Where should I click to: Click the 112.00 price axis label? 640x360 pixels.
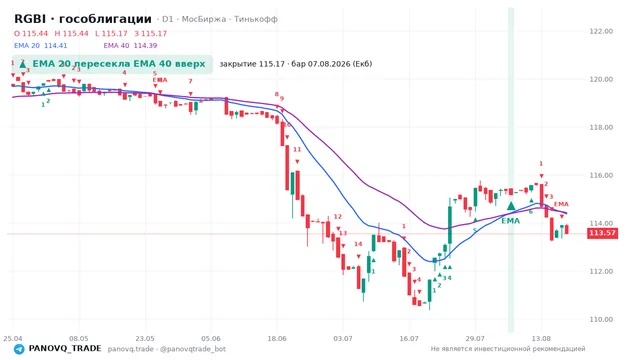(601, 271)
